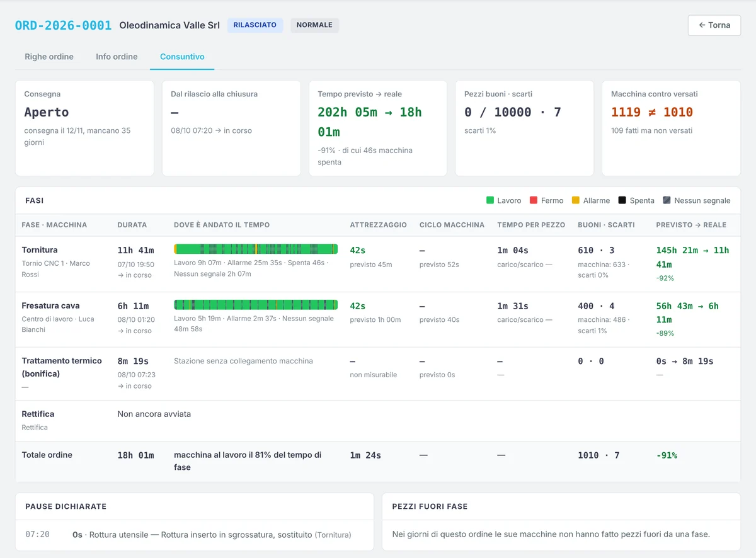
Task: Click the order ID ORD-2026-0001
Action: pos(63,25)
